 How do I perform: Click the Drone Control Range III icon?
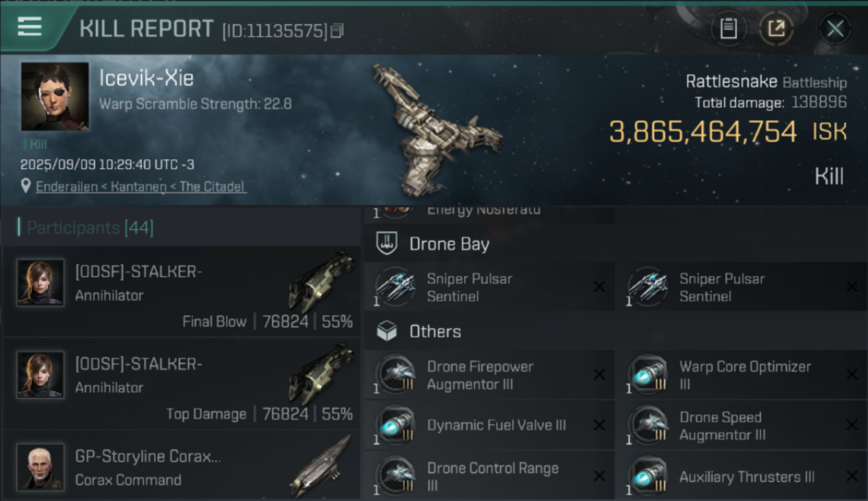click(395, 477)
